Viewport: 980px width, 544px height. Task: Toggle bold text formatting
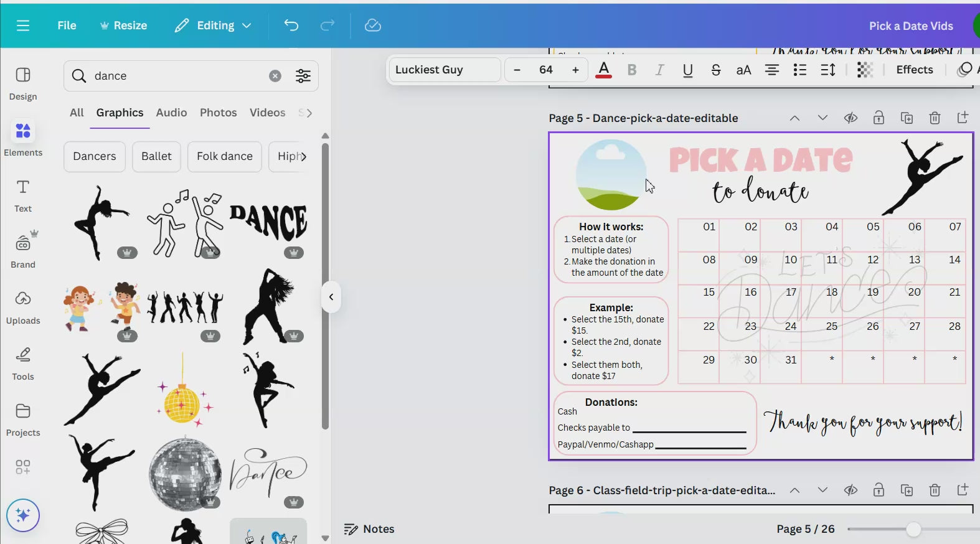tap(632, 70)
